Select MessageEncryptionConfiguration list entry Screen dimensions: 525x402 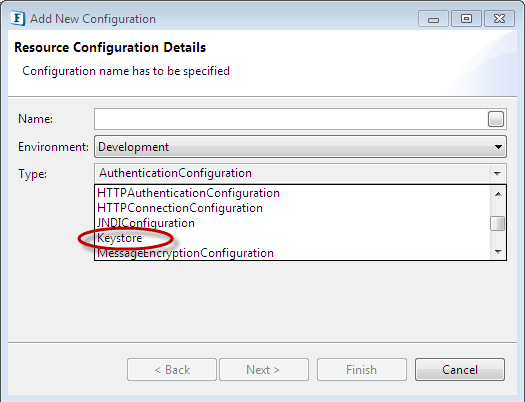(185, 253)
